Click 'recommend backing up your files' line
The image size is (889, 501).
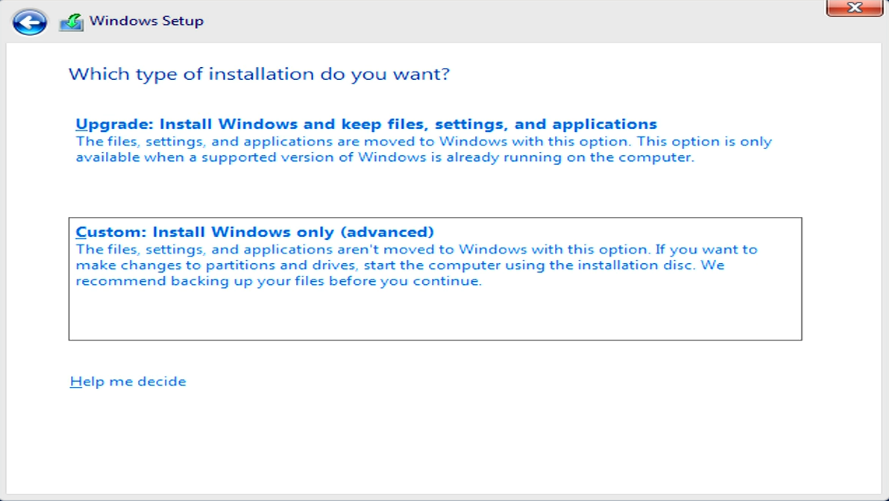click(x=278, y=281)
